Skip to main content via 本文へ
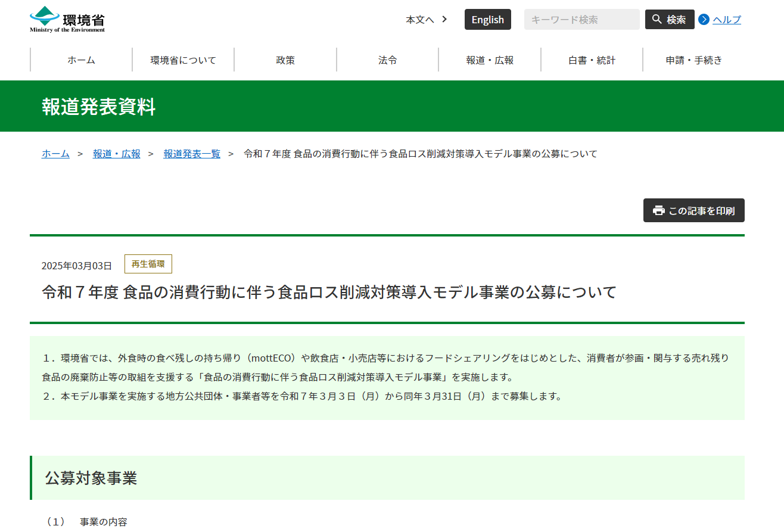This screenshot has height=532, width=784. [420, 20]
